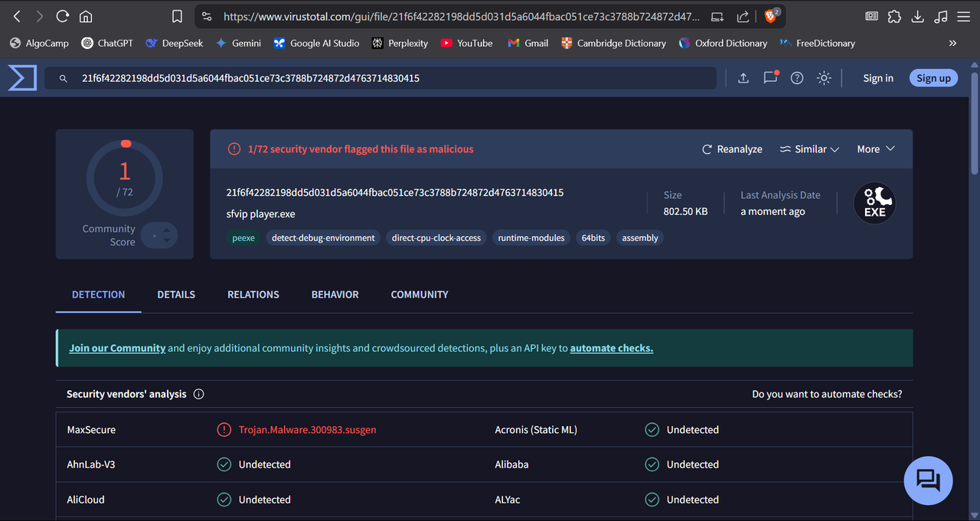Open the browser downloads icon
Image resolution: width=980 pixels, height=521 pixels.
[x=918, y=16]
